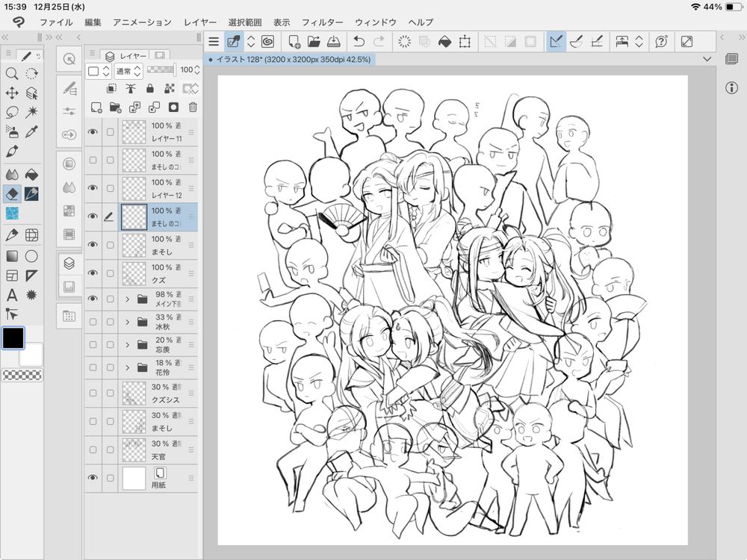Hide the レイヤー 12 layer
Screen dimensions: 747x560
point(93,188)
